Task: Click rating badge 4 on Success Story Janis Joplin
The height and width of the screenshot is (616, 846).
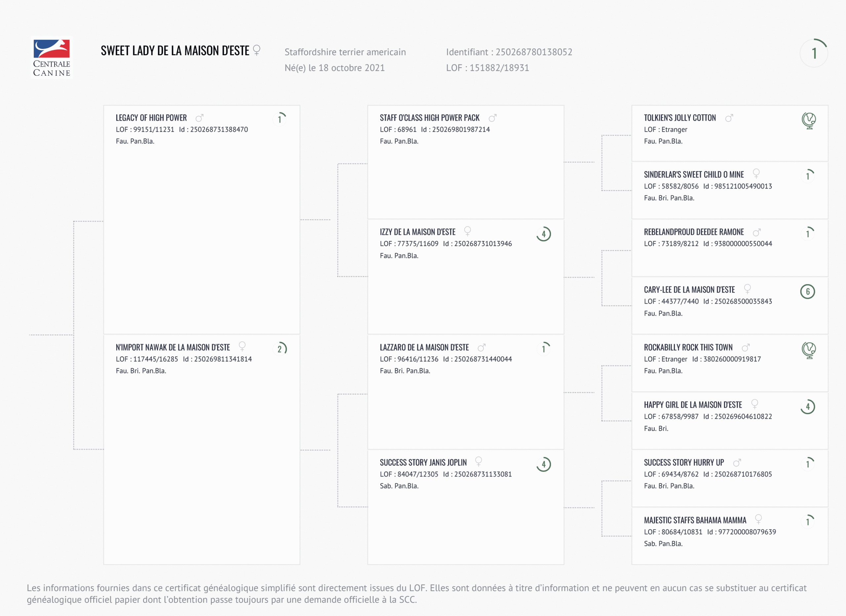Action: 544,464
